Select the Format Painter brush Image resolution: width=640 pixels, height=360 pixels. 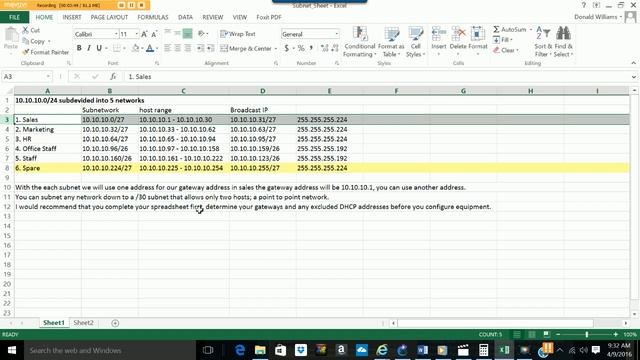[26, 52]
